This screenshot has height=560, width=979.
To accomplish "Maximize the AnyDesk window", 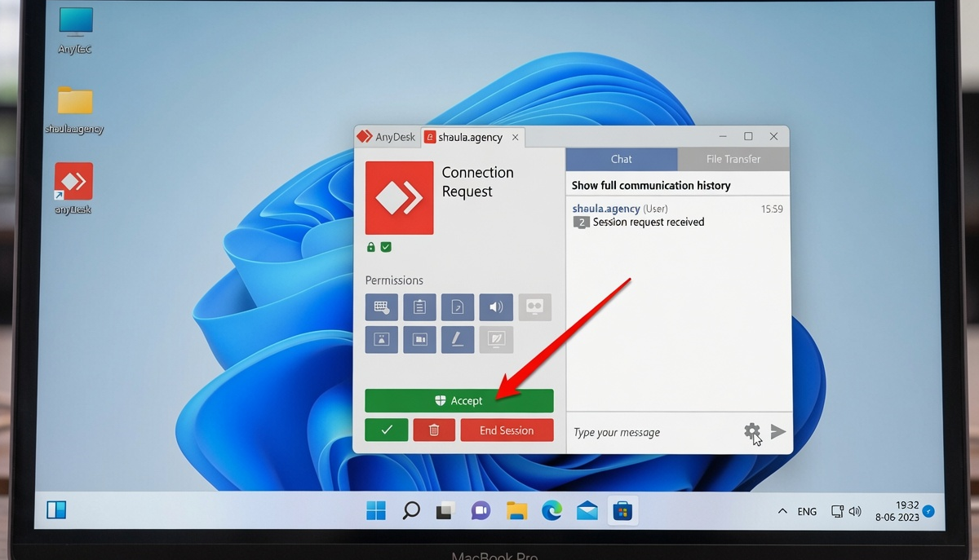I will point(748,137).
